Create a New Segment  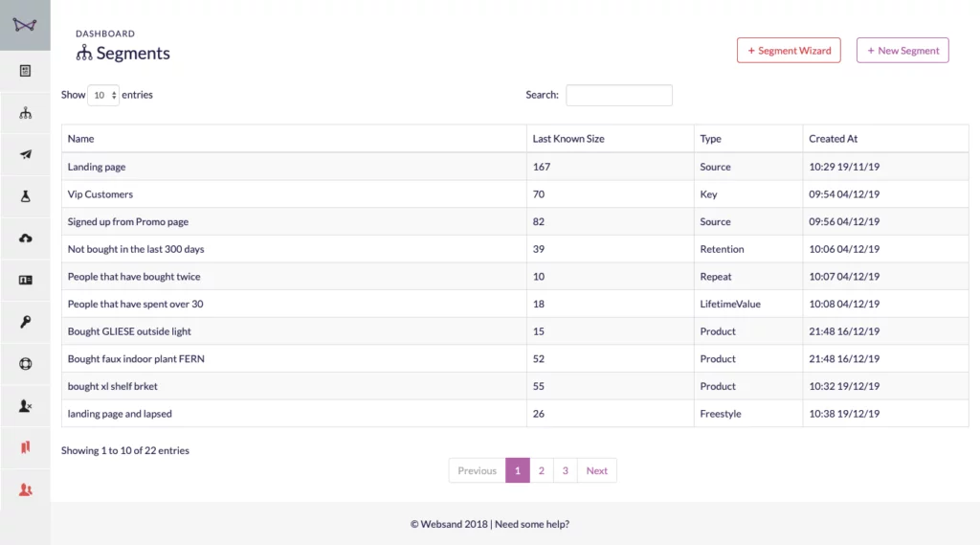coord(902,50)
